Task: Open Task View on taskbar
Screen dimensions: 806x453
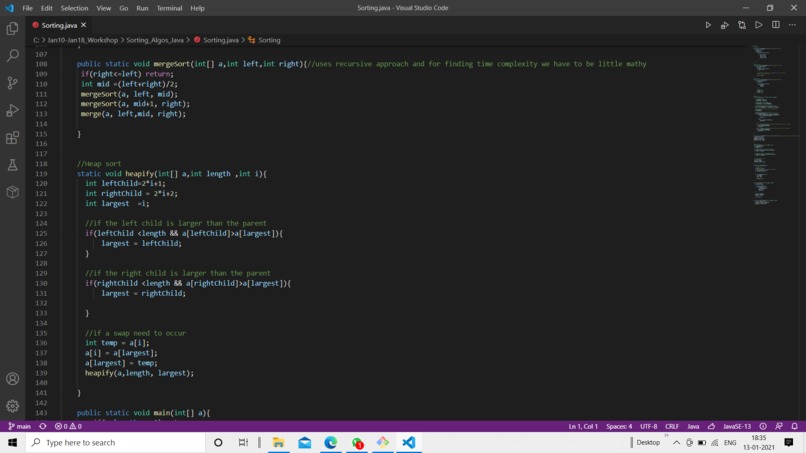Action: click(243, 442)
